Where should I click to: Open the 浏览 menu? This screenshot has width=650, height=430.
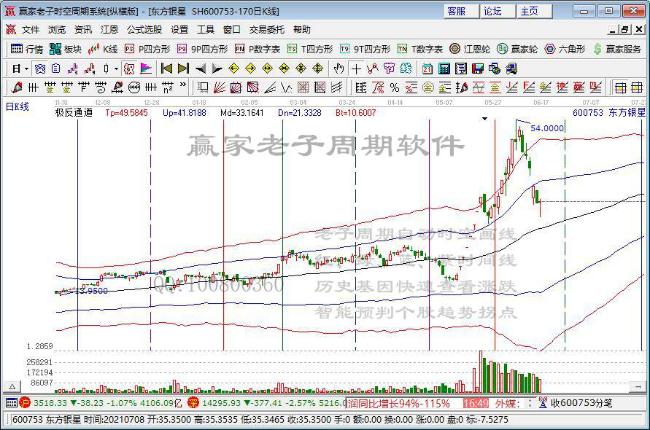point(57,30)
